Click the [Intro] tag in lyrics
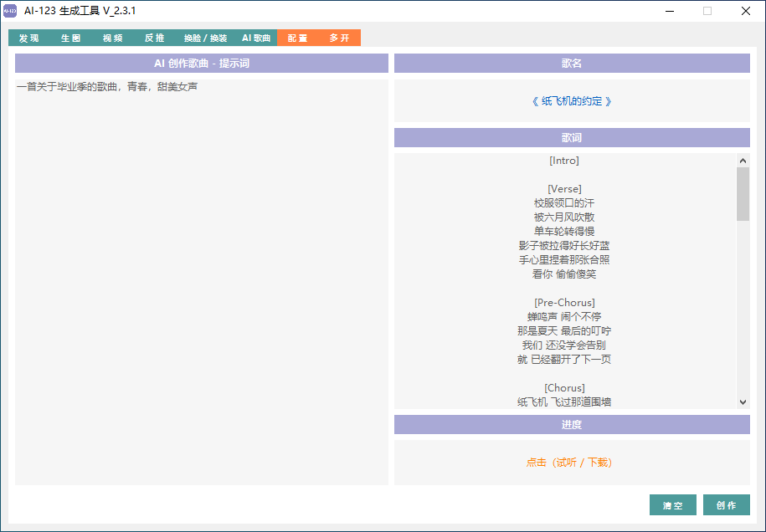766x532 pixels. (564, 161)
